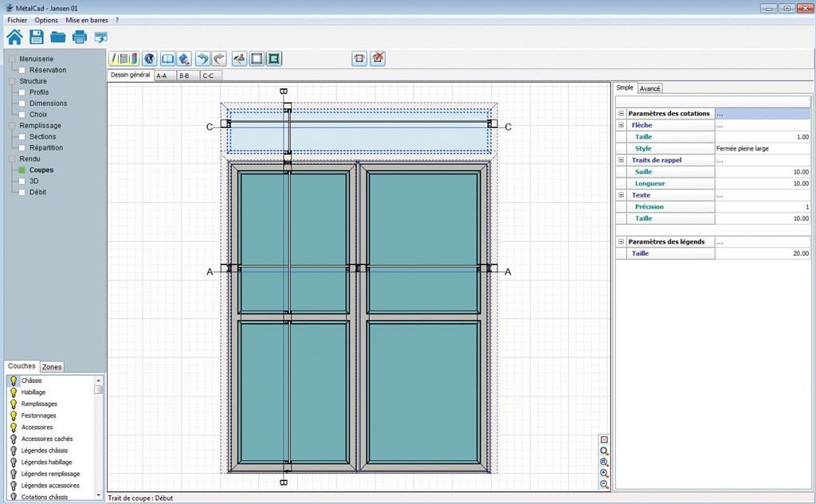Select the Redo arrow tool
Image resolution: width=816 pixels, height=504 pixels.
[x=218, y=58]
